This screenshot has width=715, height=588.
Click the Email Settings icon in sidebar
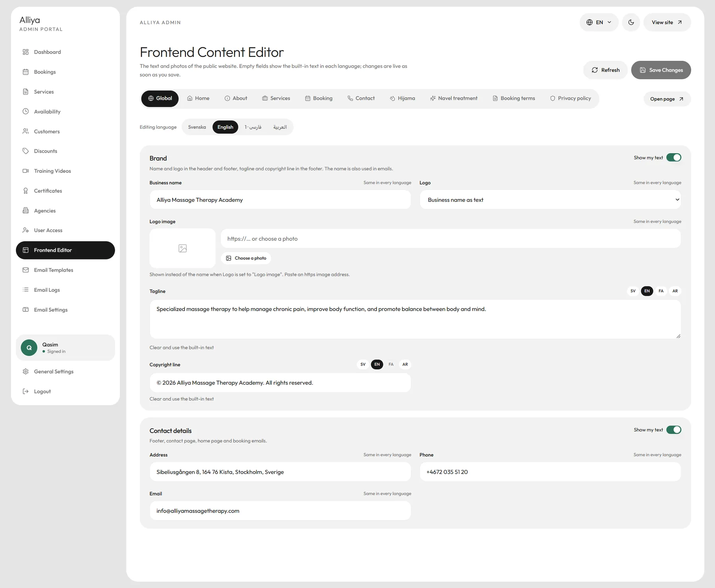[x=26, y=310]
